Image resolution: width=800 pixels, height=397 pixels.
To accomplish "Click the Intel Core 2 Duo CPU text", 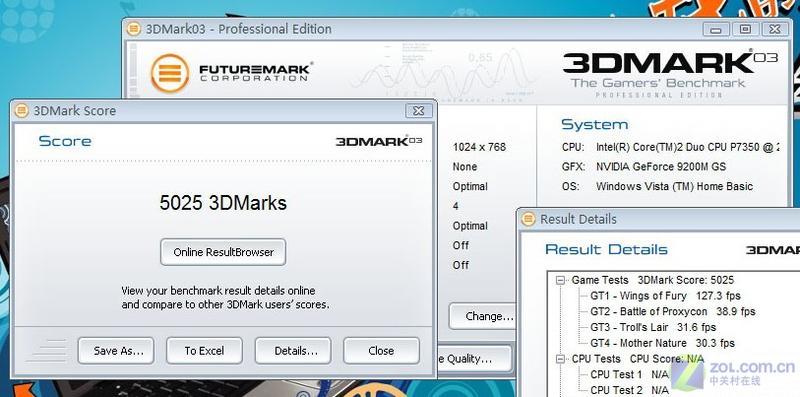I will click(x=687, y=147).
